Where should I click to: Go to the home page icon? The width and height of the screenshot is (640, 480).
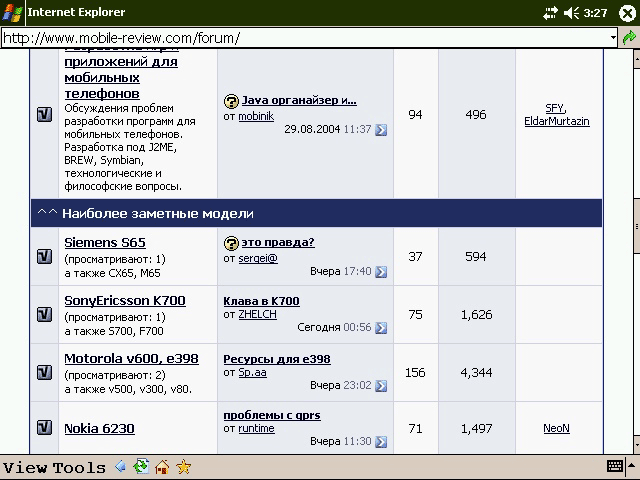pyautogui.click(x=162, y=466)
